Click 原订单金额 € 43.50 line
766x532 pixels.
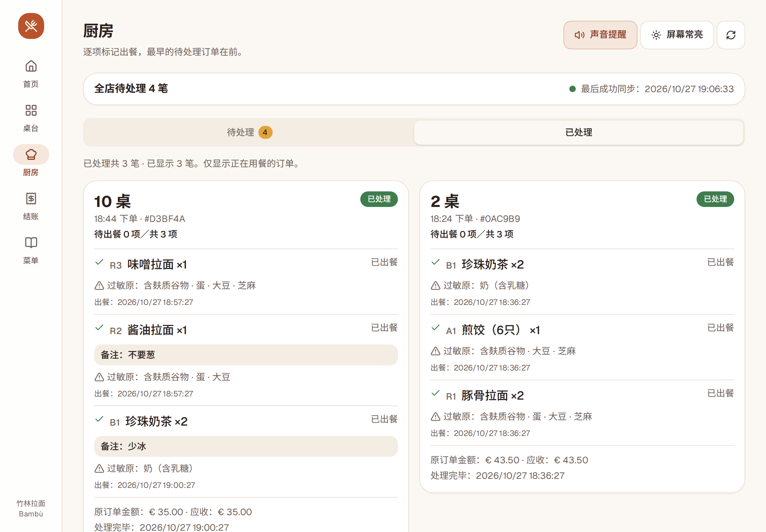pos(509,460)
